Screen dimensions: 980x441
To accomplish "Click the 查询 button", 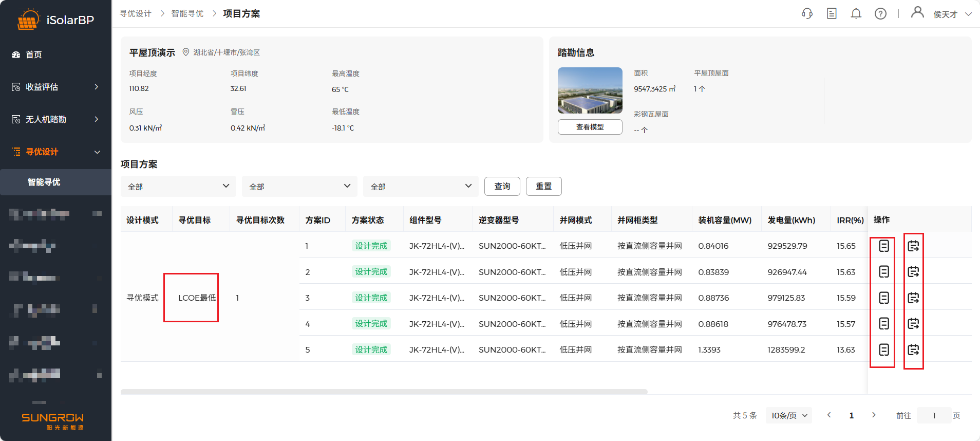I will tap(502, 187).
